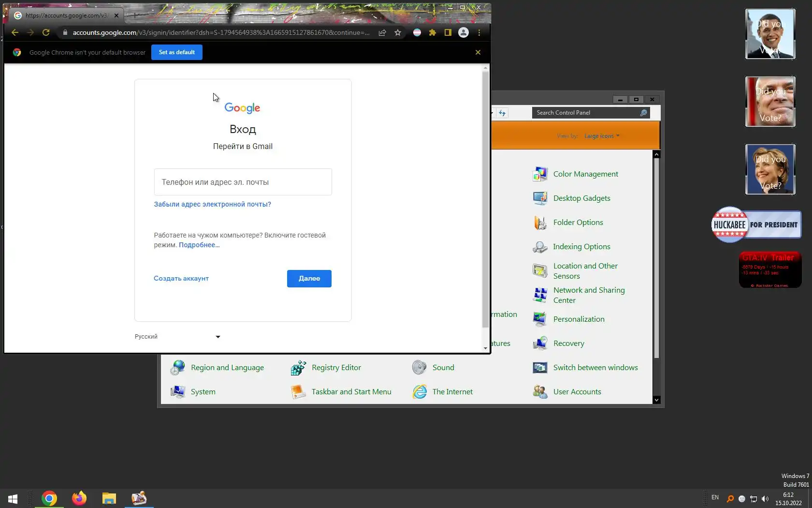
Task: Open Chrome's three-dot menu
Action: pyautogui.click(x=479, y=32)
